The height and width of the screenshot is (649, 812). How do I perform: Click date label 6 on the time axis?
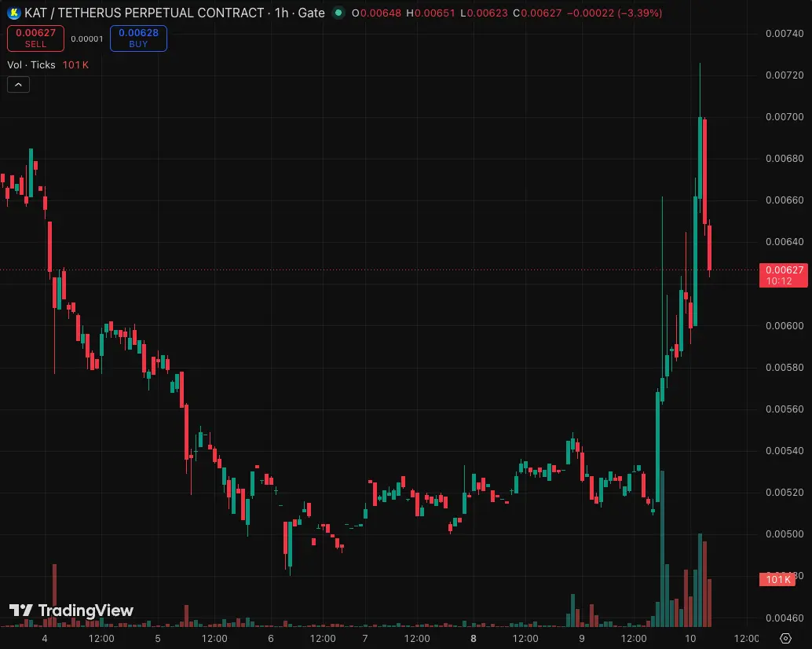271,639
